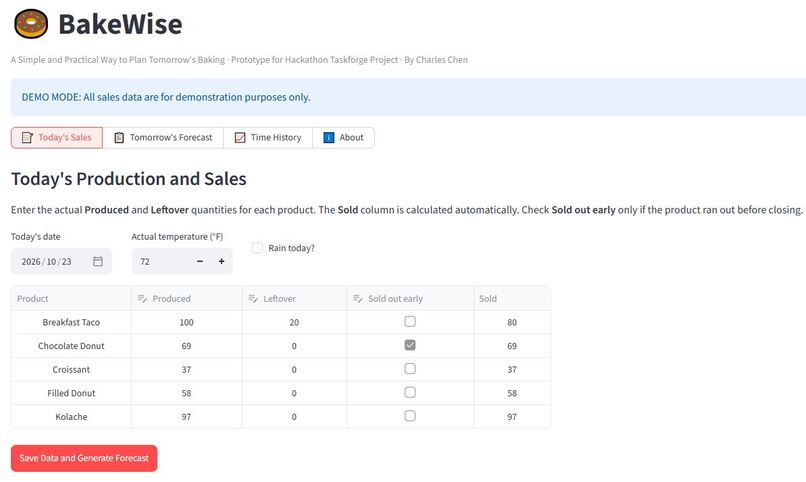Click the DEMO MODE notice banner
The width and height of the screenshot is (806, 482).
[x=408, y=97]
